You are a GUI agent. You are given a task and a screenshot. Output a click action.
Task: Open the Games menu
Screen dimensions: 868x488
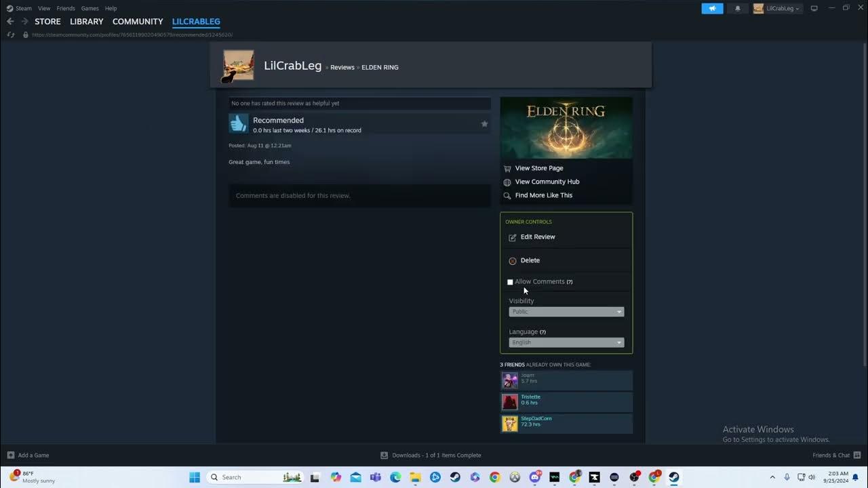point(90,8)
